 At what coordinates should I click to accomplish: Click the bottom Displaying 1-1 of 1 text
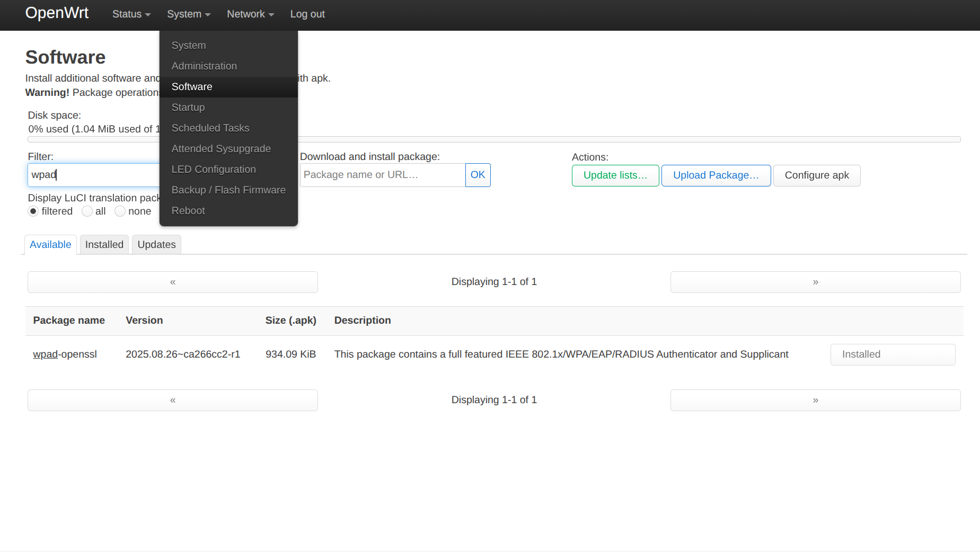point(494,400)
